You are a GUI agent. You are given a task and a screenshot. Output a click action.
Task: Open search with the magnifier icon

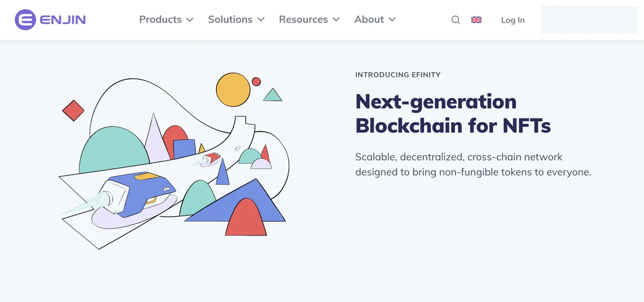(456, 20)
